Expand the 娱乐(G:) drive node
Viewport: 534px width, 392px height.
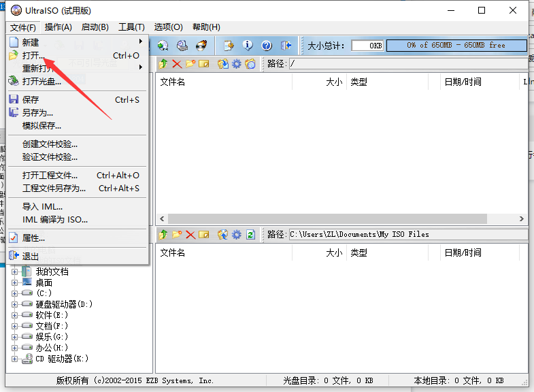[x=15, y=337]
